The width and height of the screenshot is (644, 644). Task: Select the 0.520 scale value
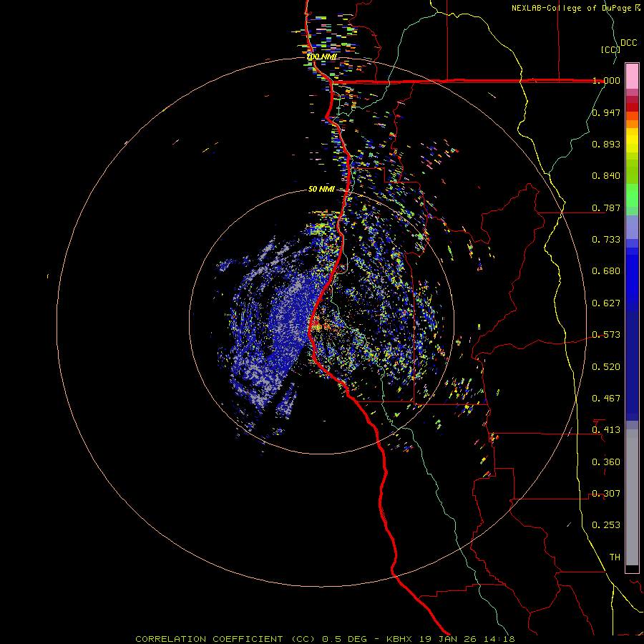coord(606,367)
